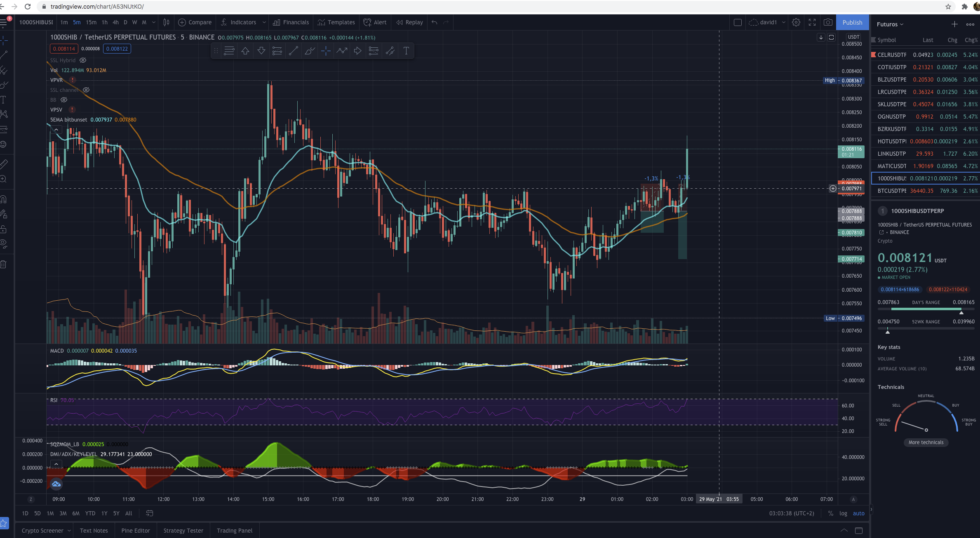
Task: Open the emoji icons tool in sidebar
Action: click(4, 145)
